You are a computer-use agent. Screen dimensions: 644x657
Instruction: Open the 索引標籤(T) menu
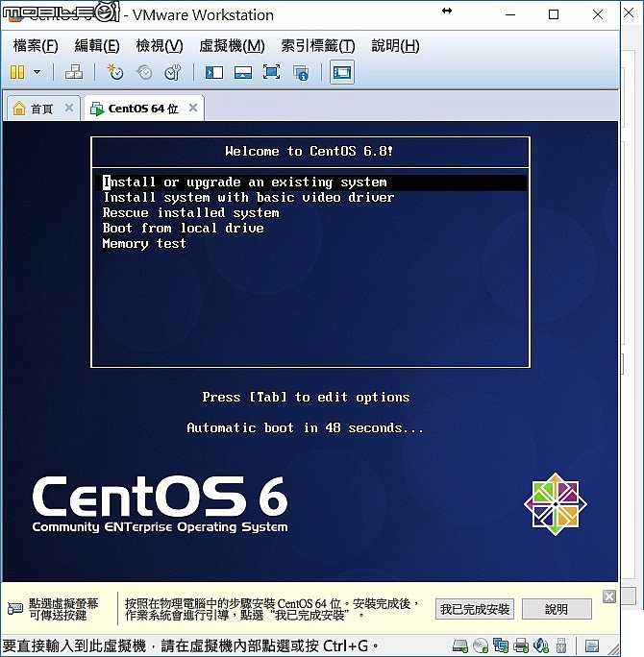click(318, 46)
